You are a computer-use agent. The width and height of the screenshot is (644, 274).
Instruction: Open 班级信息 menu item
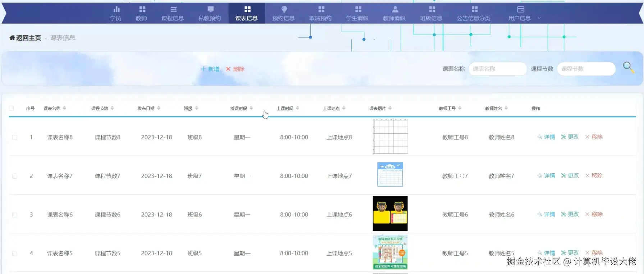431,14
